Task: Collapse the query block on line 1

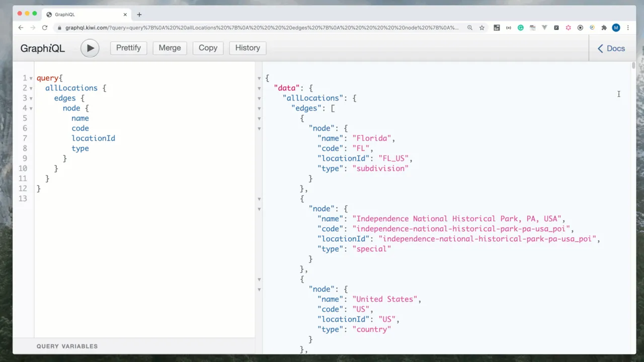Action: [31, 78]
